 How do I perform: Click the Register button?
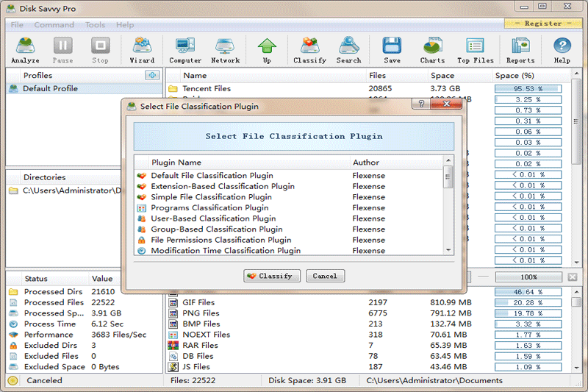click(542, 24)
